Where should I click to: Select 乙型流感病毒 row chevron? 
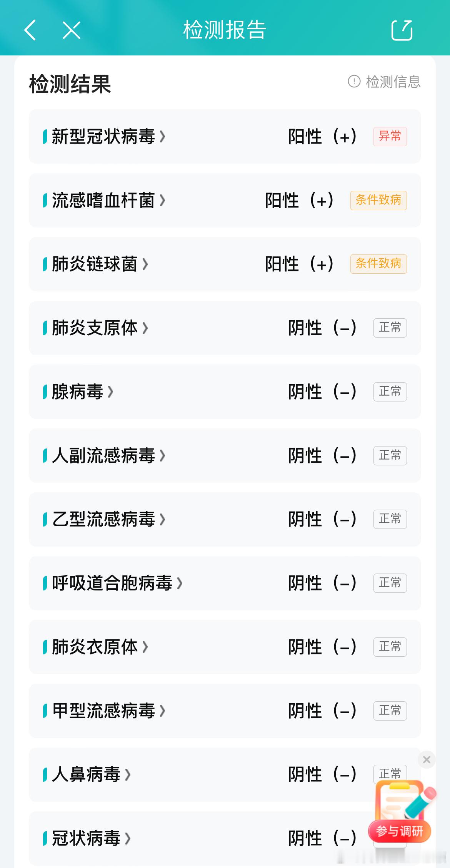(x=163, y=520)
